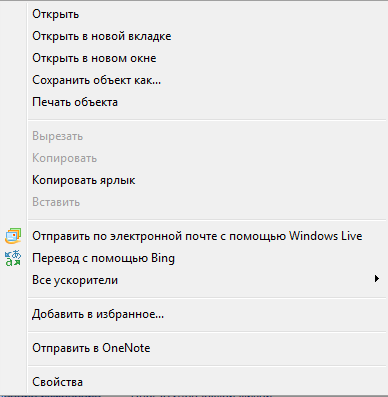Viewport: 388px width, 397px height.
Task: Open Свойства from the context menu
Action: [x=207, y=382]
